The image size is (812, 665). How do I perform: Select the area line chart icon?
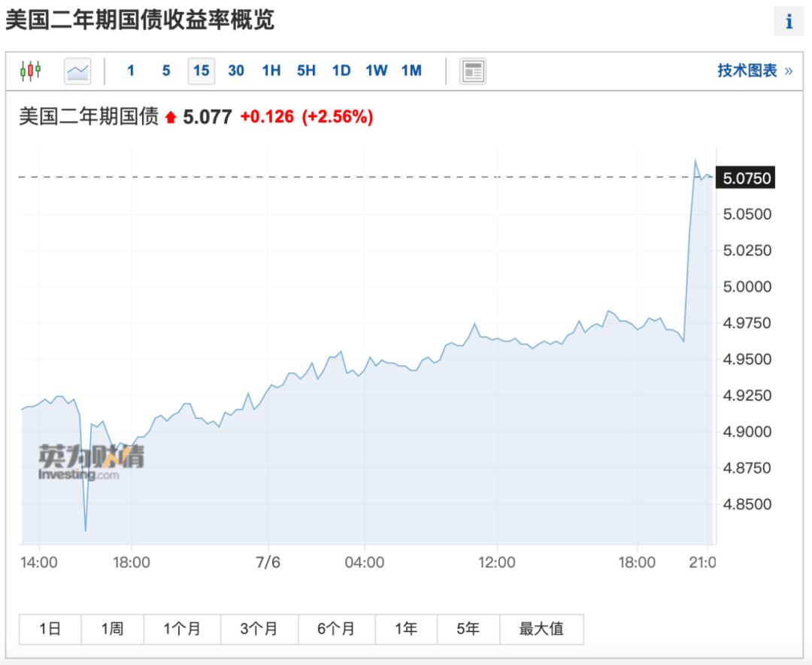click(x=77, y=71)
